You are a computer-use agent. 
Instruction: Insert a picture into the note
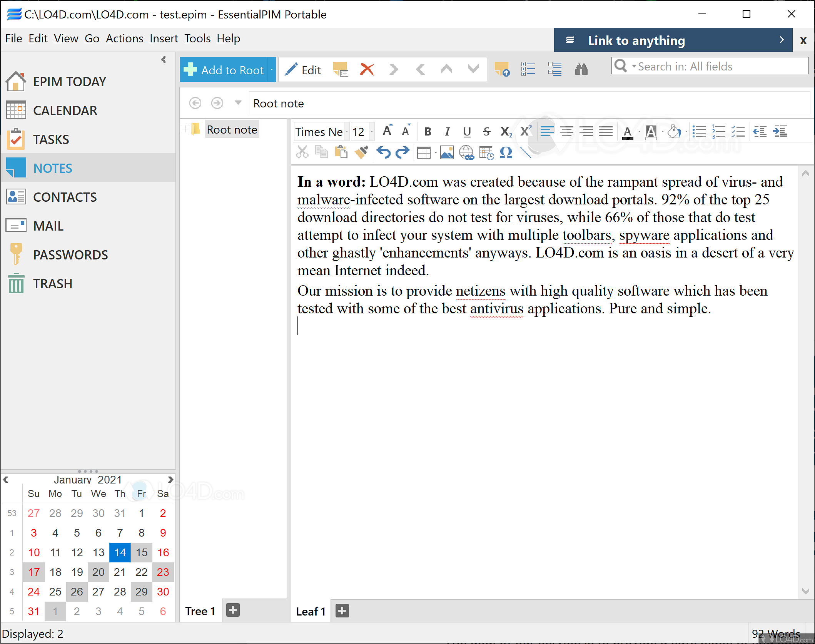click(x=446, y=152)
